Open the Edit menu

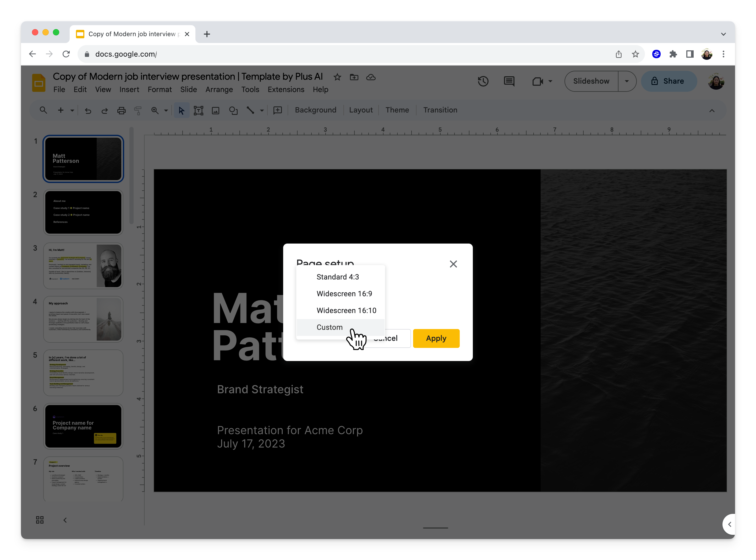pos(80,89)
